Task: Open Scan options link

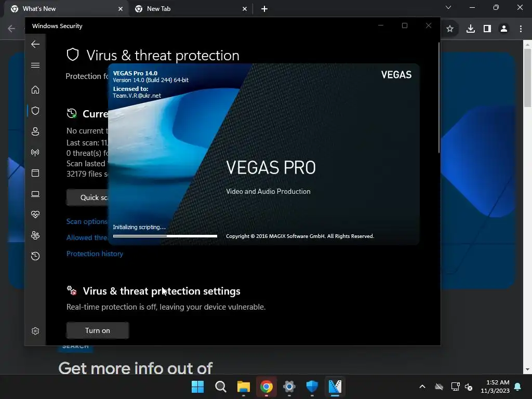Action: pos(87,221)
